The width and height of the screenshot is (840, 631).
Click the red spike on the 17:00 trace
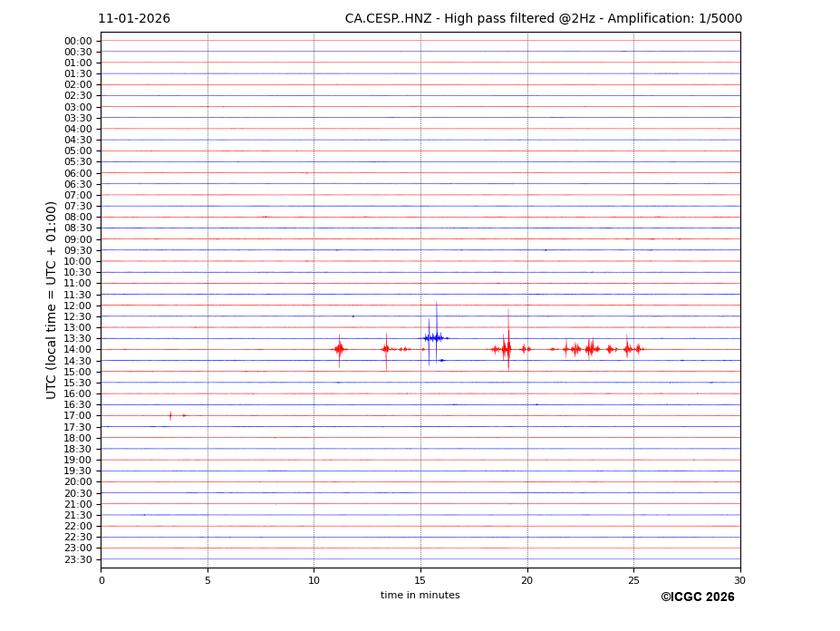(x=170, y=415)
